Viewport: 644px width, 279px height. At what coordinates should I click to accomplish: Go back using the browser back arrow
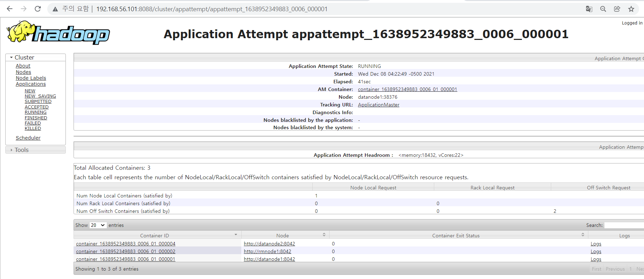(9, 9)
